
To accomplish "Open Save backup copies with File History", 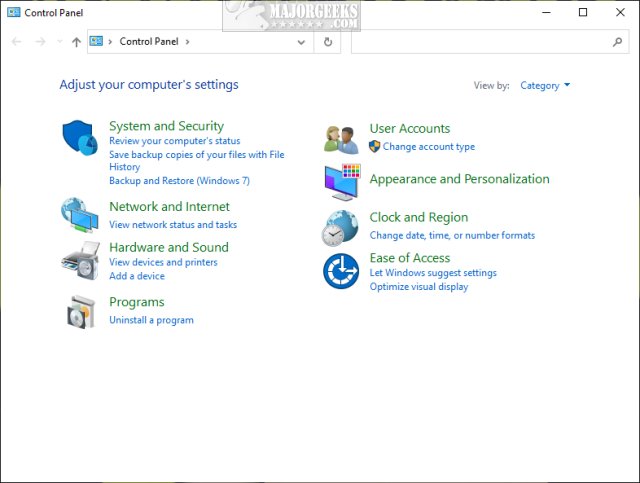I will pos(197,160).
